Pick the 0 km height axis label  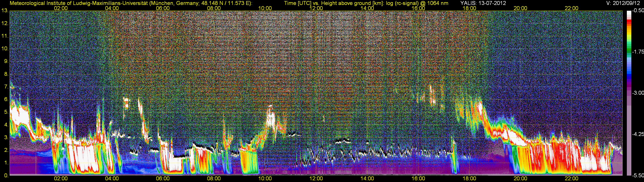6,176
